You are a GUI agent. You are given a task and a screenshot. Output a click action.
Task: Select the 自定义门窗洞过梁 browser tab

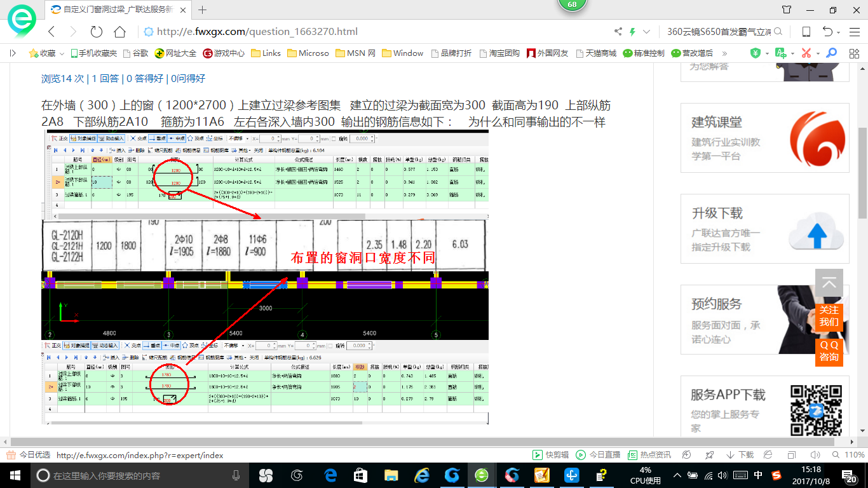(118, 10)
